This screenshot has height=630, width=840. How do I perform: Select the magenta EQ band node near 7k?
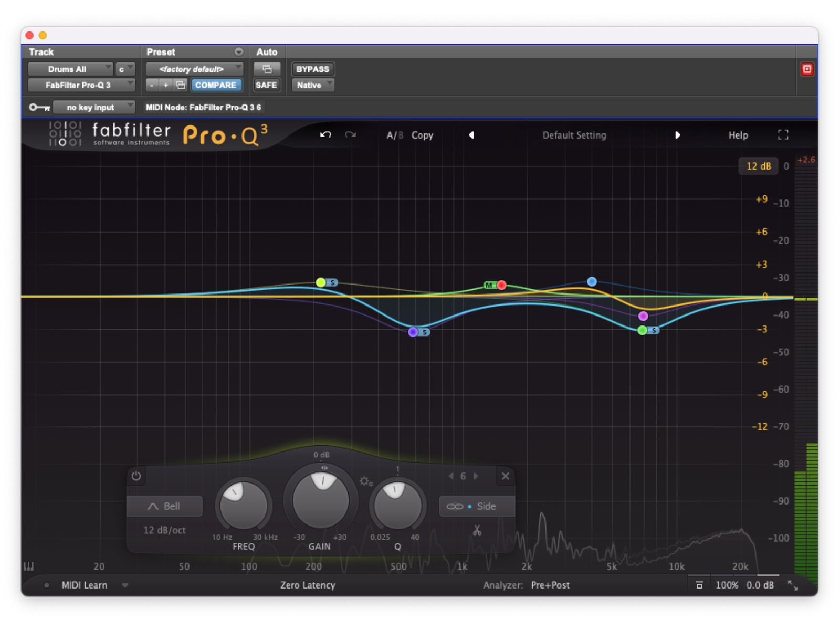coord(643,316)
